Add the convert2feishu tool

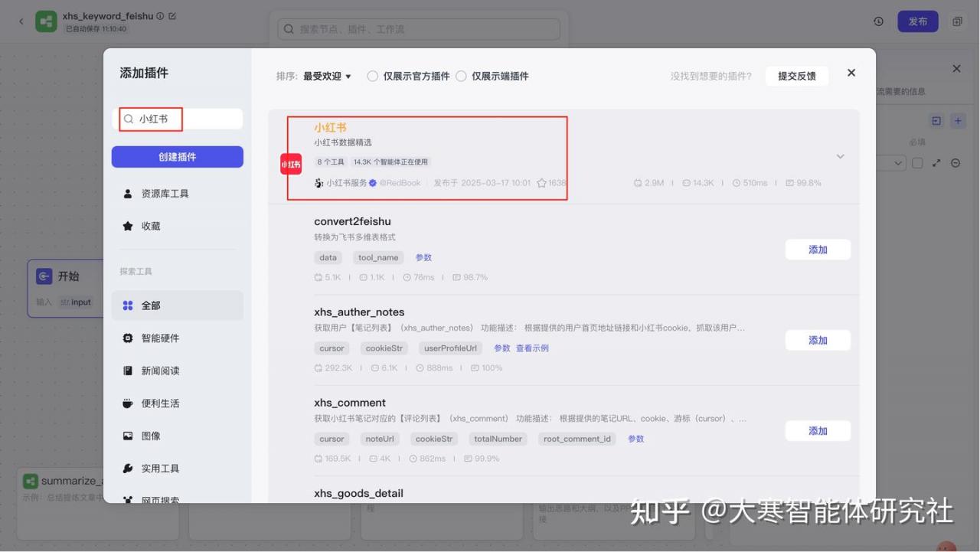(818, 250)
